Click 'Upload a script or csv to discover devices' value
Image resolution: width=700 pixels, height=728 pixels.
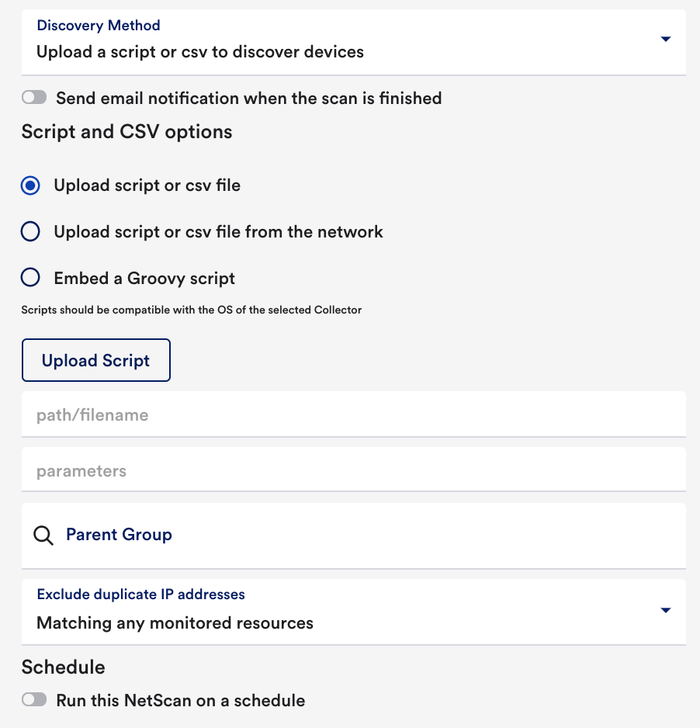(200, 52)
